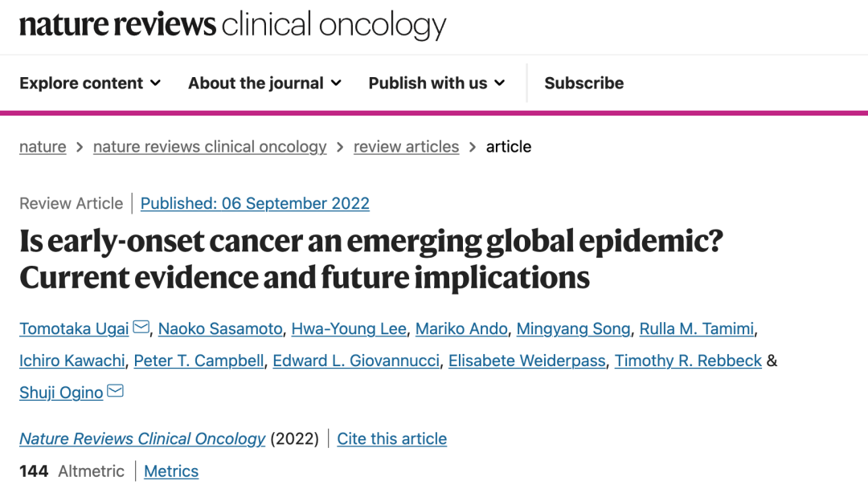The height and width of the screenshot is (493, 868).
Task: Expand the Explore content dropdown
Action: [x=90, y=83]
